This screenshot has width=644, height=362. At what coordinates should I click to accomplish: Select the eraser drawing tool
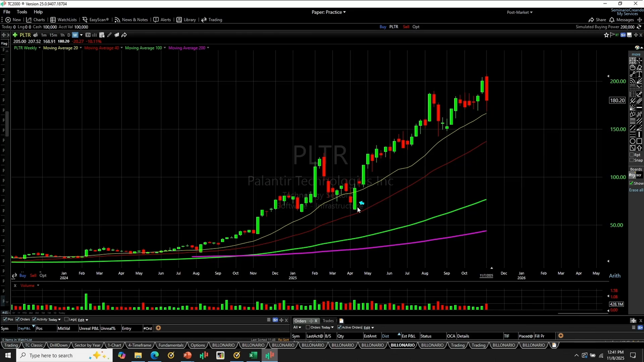(639, 68)
